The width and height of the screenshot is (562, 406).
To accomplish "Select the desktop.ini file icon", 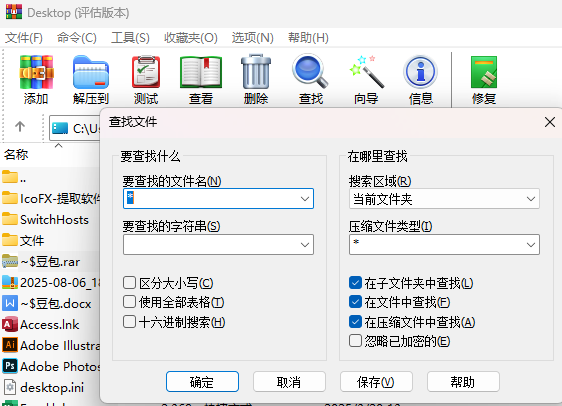I will tap(10, 387).
